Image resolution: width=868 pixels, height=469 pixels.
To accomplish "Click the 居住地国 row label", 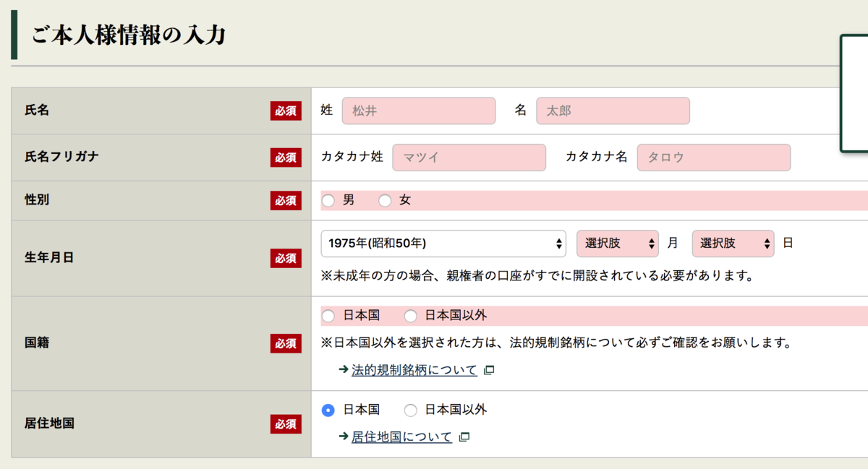I will pos(49,423).
